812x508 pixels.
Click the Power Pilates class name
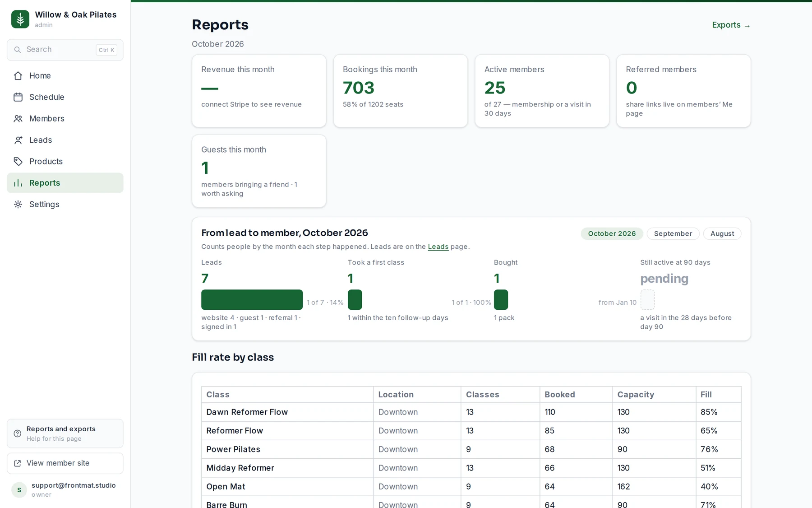pos(233,449)
